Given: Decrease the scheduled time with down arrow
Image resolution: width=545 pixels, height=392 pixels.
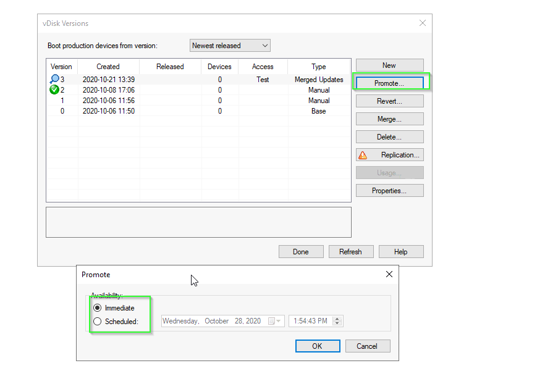Looking at the screenshot, I should click(337, 323).
